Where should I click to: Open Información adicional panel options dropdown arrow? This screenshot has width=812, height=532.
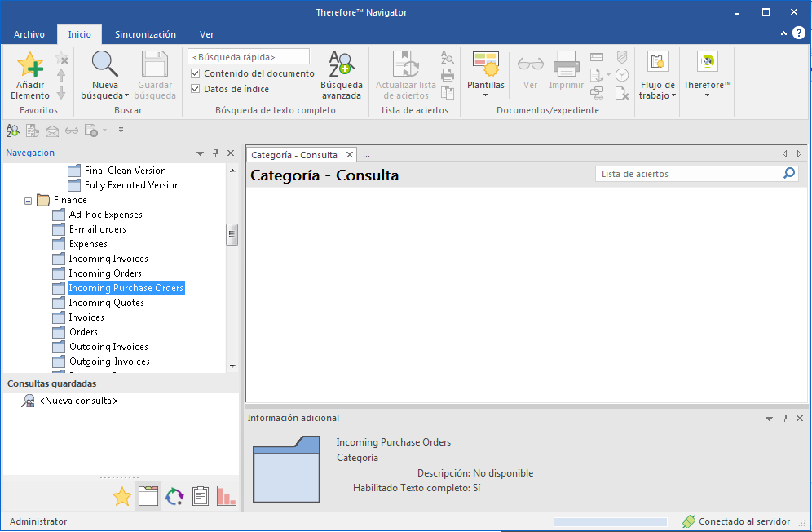click(769, 419)
